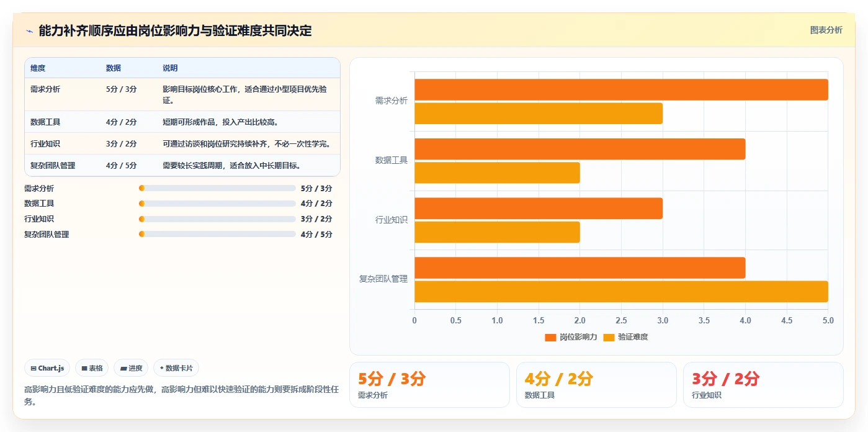Click 4分 / 5分 value in table

(x=122, y=165)
